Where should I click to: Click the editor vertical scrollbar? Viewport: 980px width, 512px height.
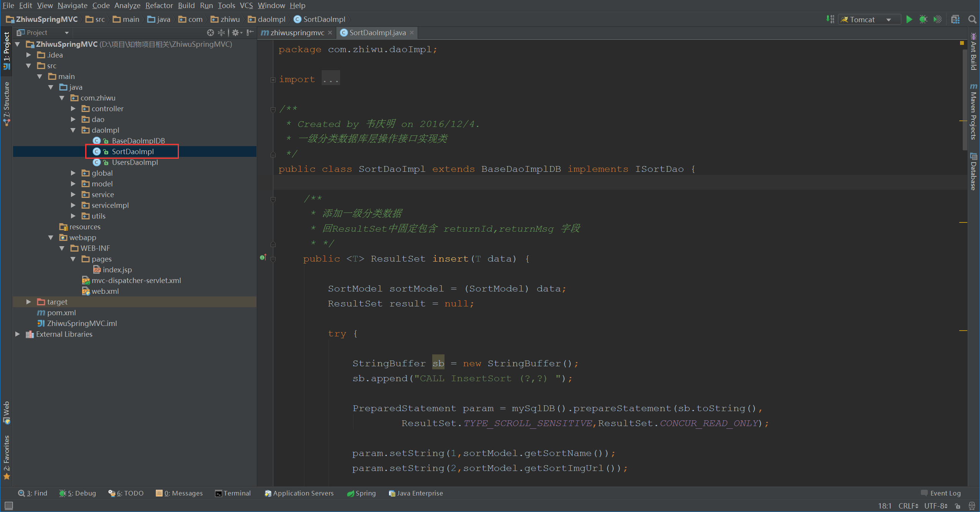964,100
